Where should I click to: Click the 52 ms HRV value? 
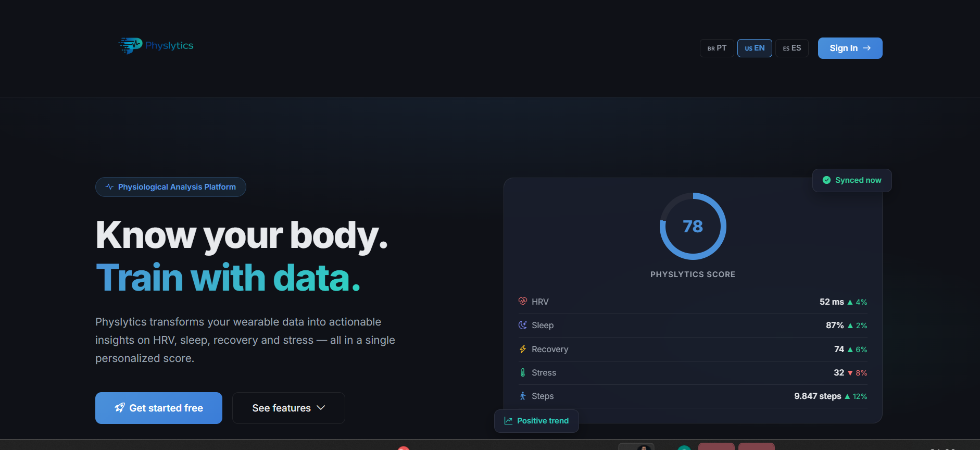coord(832,302)
